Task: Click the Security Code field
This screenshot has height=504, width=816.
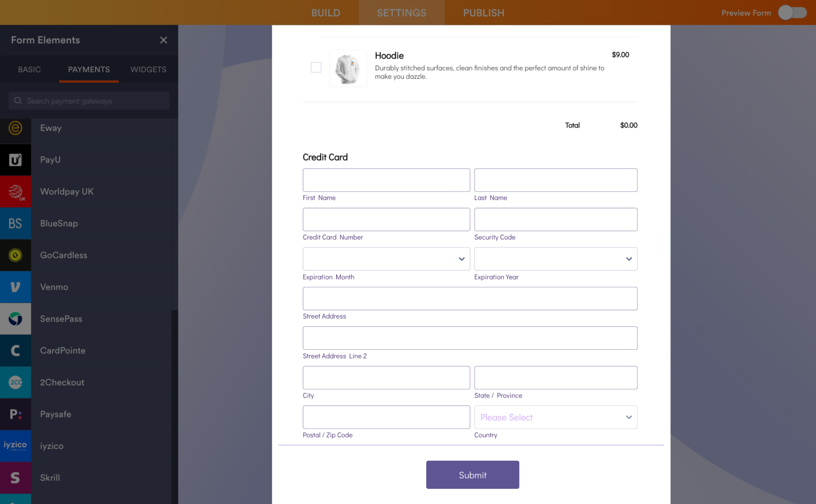Action: coord(556,219)
